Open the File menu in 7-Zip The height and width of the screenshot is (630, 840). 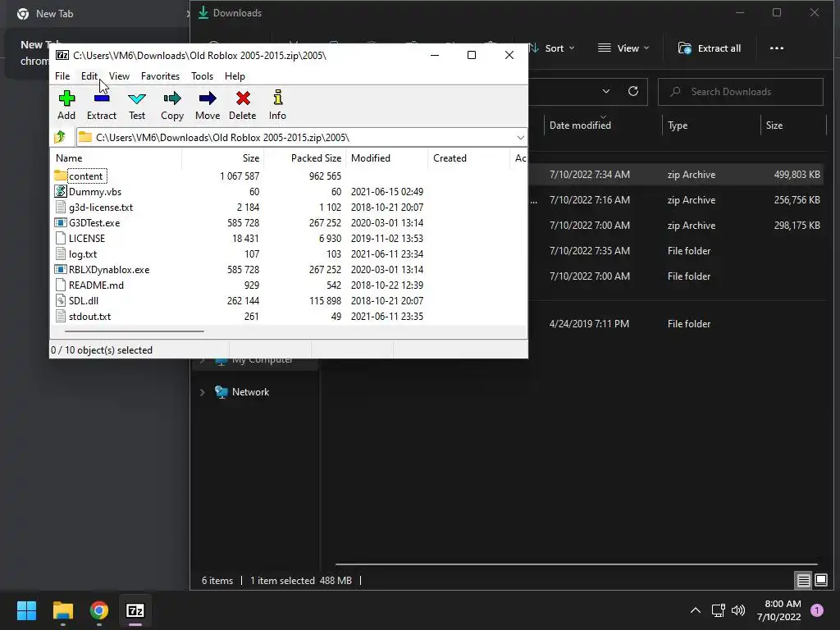62,76
